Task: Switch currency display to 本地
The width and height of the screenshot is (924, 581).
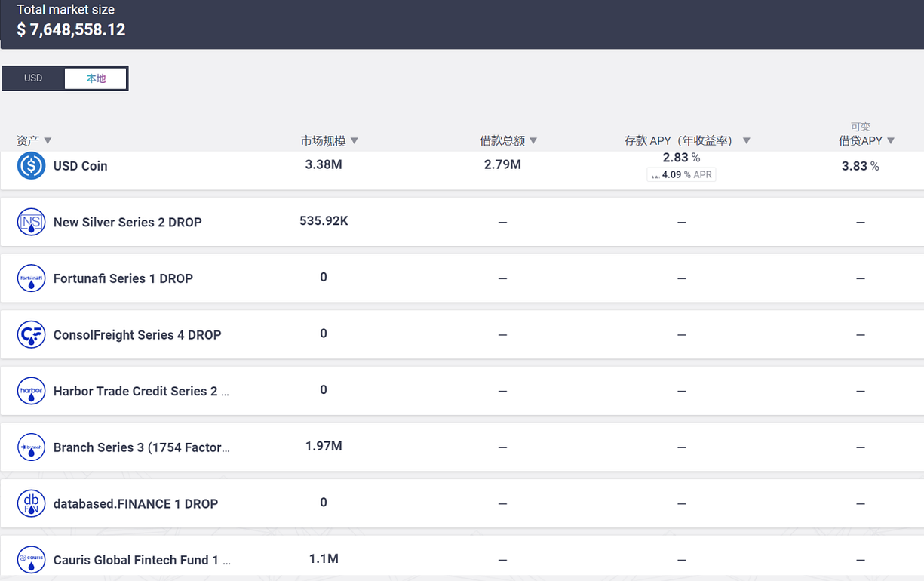Action: 96,78
